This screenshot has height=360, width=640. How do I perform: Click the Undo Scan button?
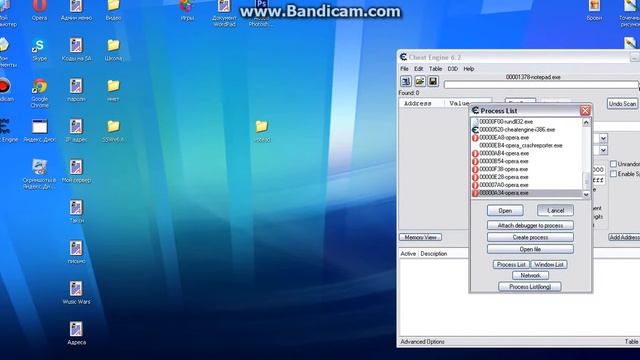tap(622, 104)
